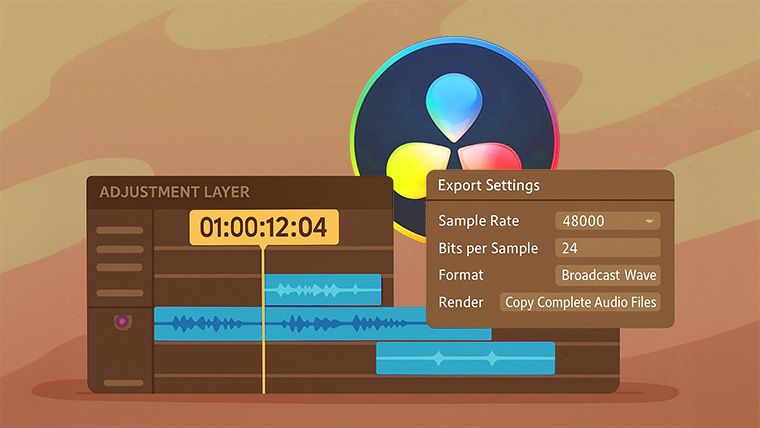Select the long middle audio clip
The image size is (760, 428).
tap(322, 324)
